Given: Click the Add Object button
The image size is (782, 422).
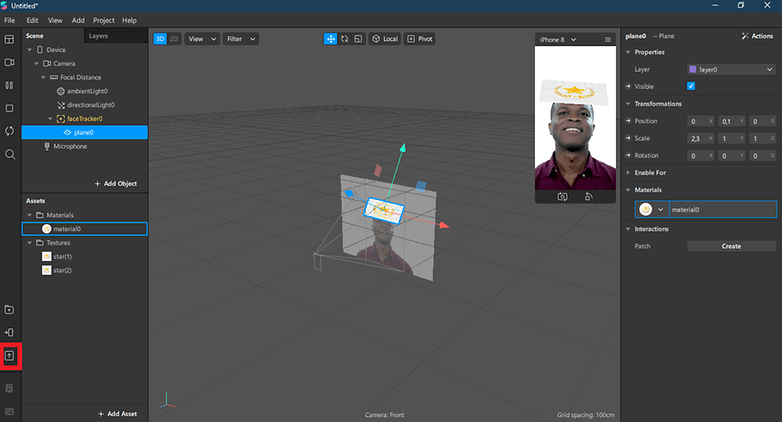Looking at the screenshot, I should tap(116, 184).
